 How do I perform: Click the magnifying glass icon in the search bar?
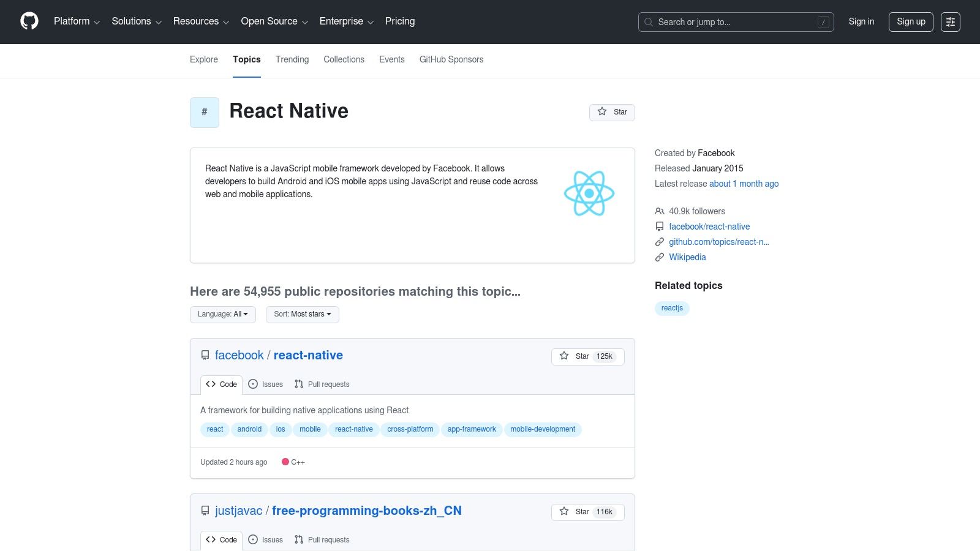point(648,21)
